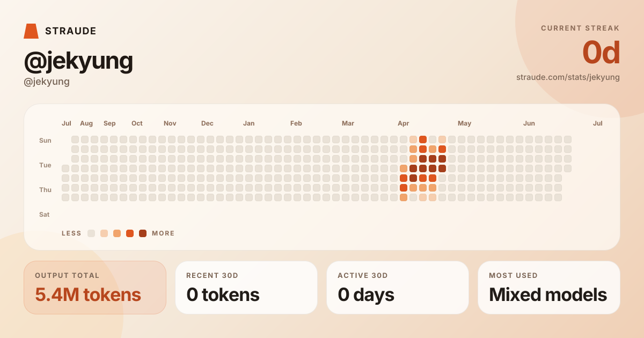The height and width of the screenshot is (338, 644).
Task: Select the Most Used Mixed models card
Action: coord(549,288)
